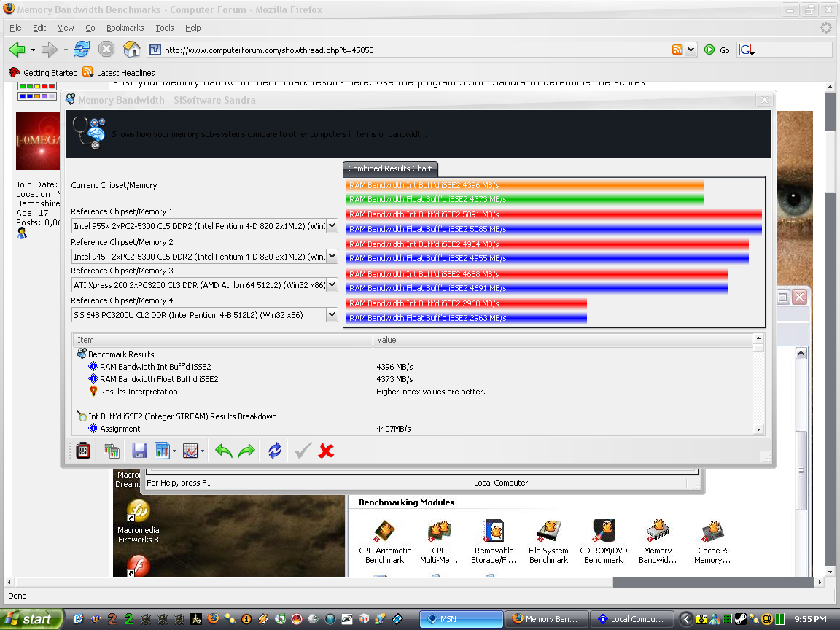Click the green forward arrow in Sandra toolbar
This screenshot has width=840, height=630.
point(247,451)
